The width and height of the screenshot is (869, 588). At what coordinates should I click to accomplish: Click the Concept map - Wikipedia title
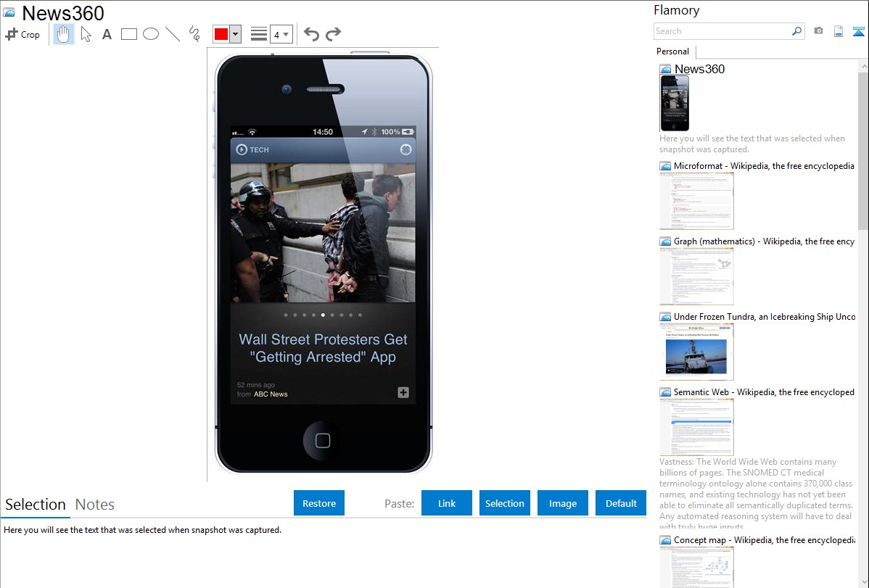tap(765, 539)
